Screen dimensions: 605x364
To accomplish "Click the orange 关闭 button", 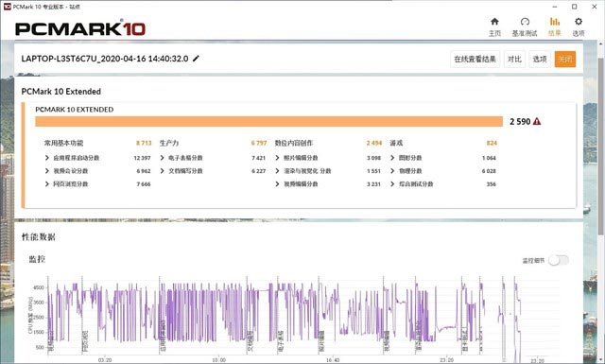I will coord(565,59).
